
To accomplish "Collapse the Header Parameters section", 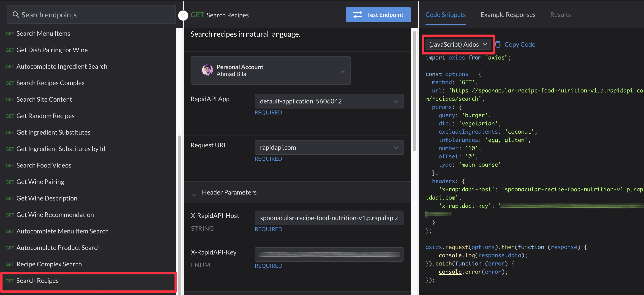I will (x=194, y=194).
